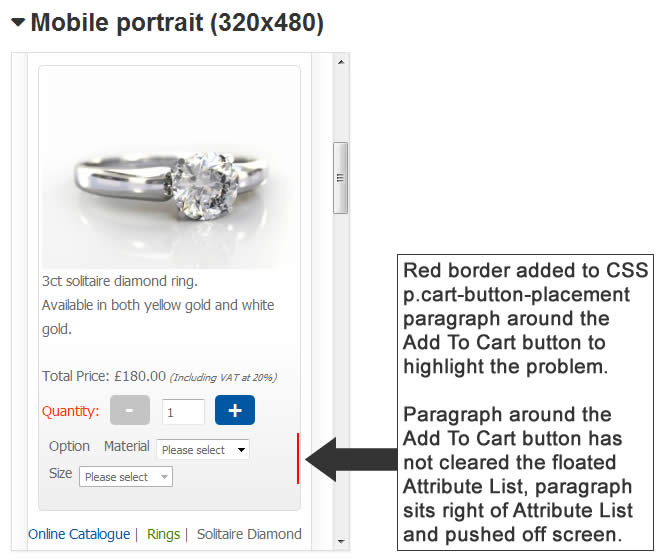This screenshot has height=560, width=660.
Task: Click the large black left-pointing arrow
Action: tap(350, 460)
